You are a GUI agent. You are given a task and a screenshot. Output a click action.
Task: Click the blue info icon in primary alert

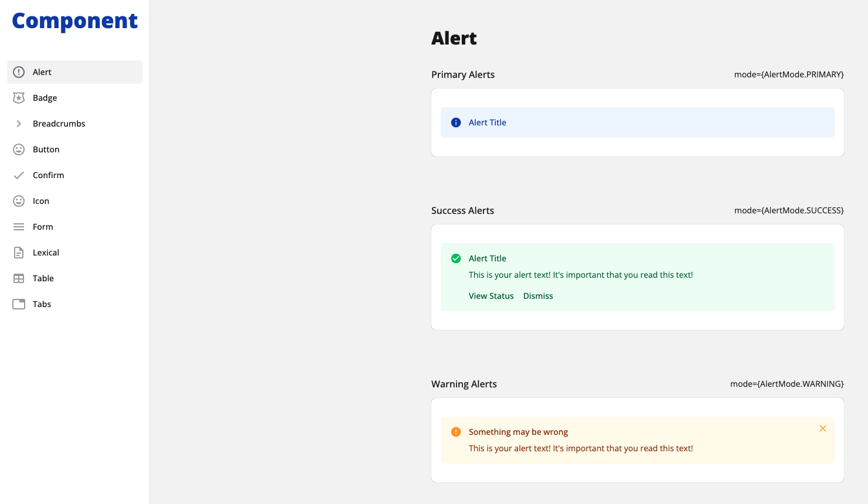456,122
